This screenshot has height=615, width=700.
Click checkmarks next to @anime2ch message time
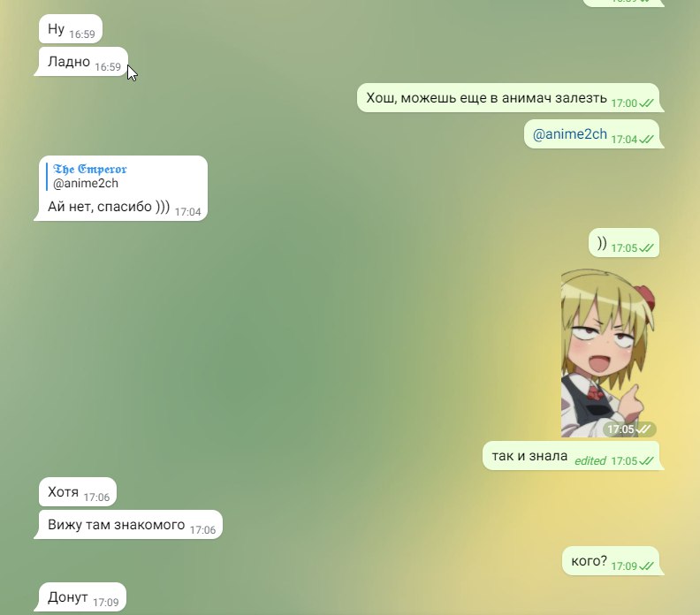646,140
